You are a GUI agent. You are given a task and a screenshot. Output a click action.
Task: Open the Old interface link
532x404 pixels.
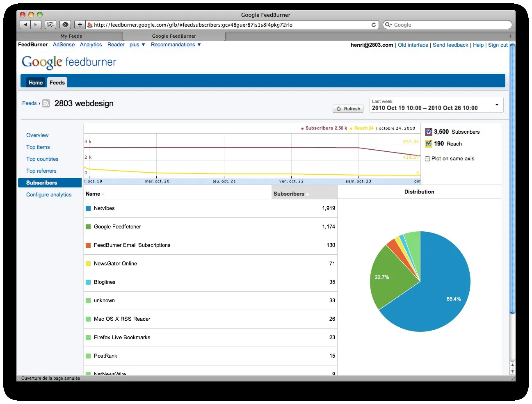(413, 45)
